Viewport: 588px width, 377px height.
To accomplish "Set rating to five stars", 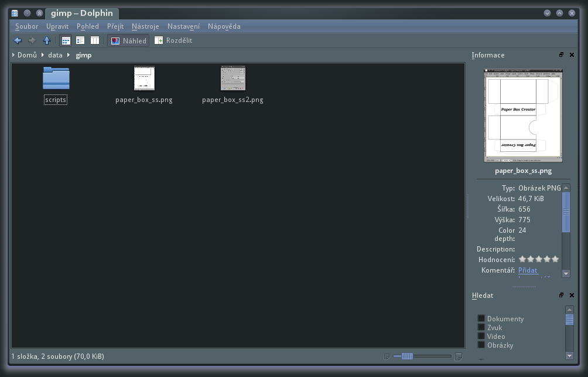I will [555, 259].
